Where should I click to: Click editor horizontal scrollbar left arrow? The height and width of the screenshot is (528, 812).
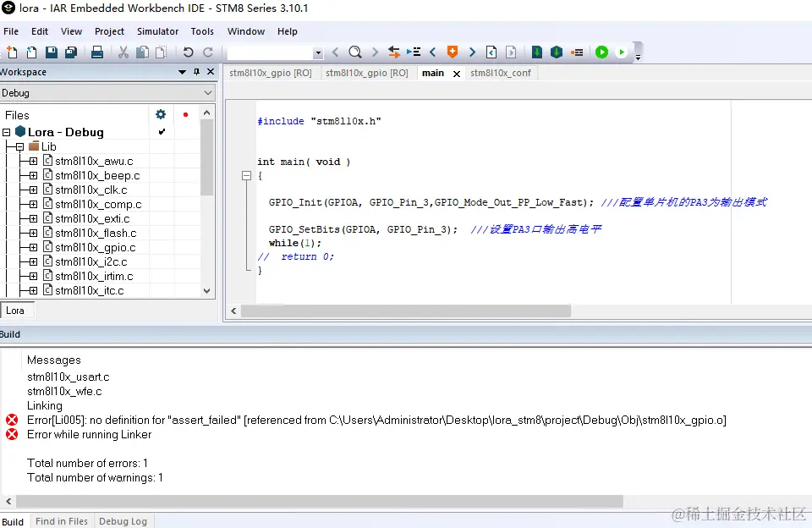coord(233,311)
